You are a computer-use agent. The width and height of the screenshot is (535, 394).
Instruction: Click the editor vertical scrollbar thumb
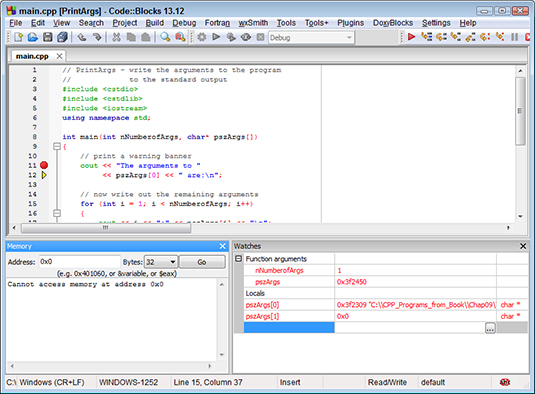[x=520, y=111]
